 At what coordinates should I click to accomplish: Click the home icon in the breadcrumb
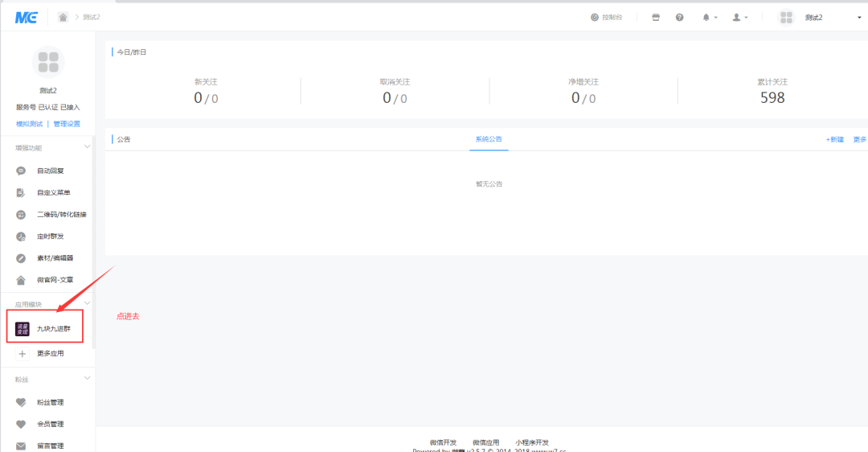[x=63, y=17]
